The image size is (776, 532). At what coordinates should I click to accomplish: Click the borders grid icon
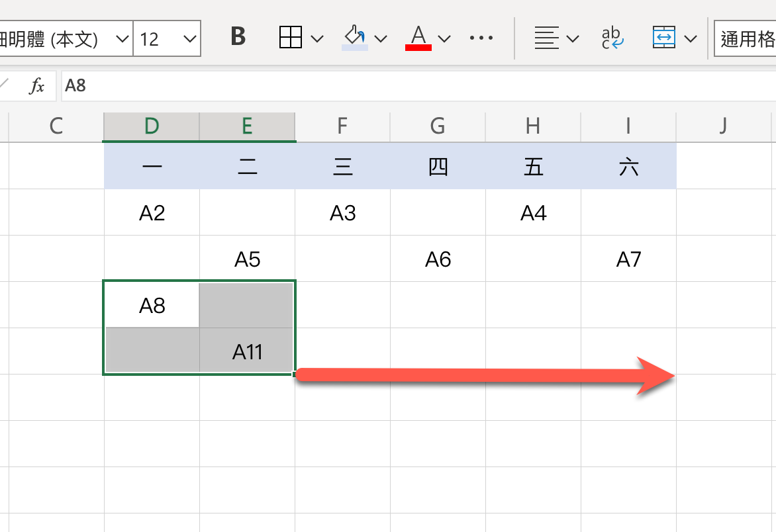(x=291, y=38)
